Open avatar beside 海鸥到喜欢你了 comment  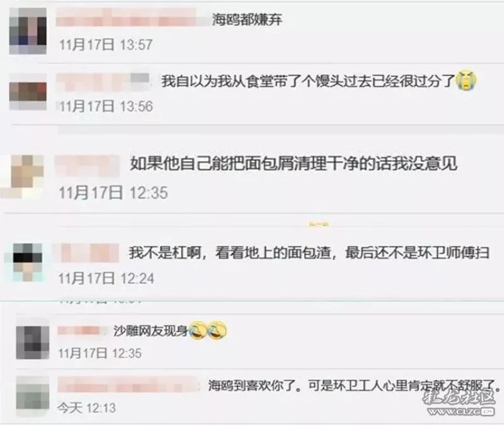click(33, 397)
